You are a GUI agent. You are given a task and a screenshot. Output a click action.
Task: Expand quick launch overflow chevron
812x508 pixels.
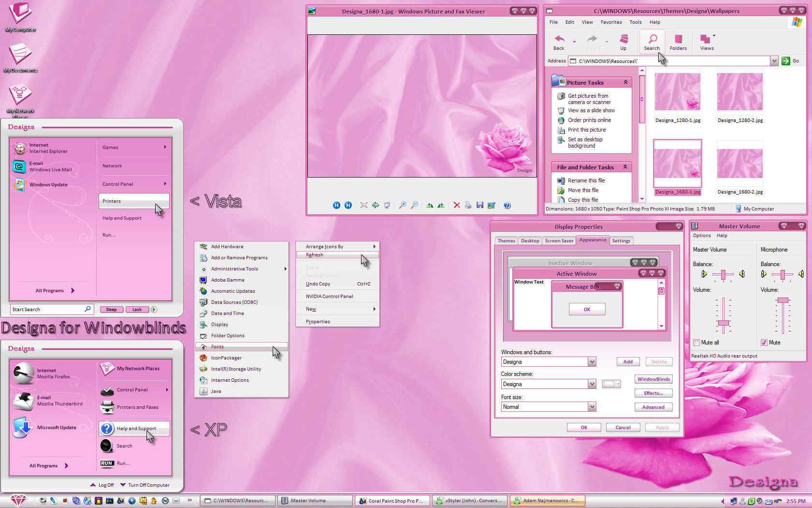tap(190, 500)
